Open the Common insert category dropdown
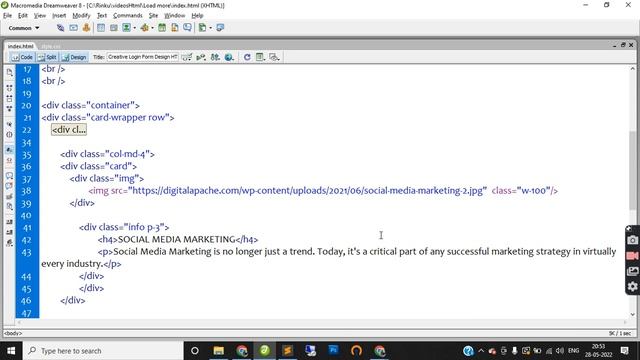640x360 pixels. click(24, 28)
